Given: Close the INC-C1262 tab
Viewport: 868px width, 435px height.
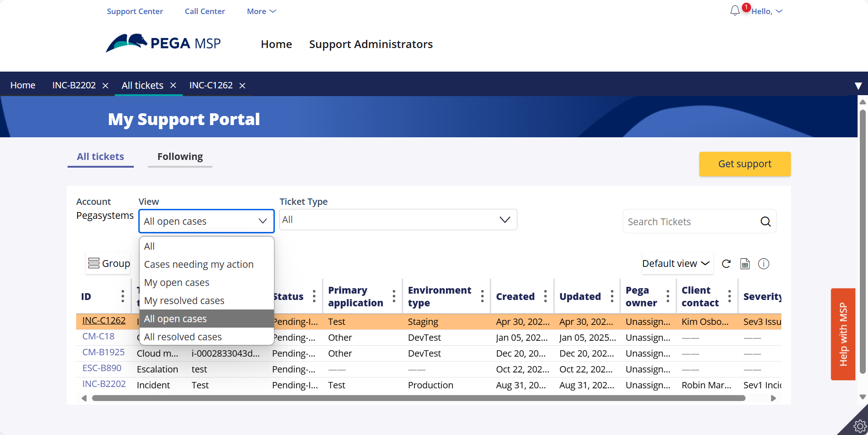Looking at the screenshot, I should pos(243,86).
